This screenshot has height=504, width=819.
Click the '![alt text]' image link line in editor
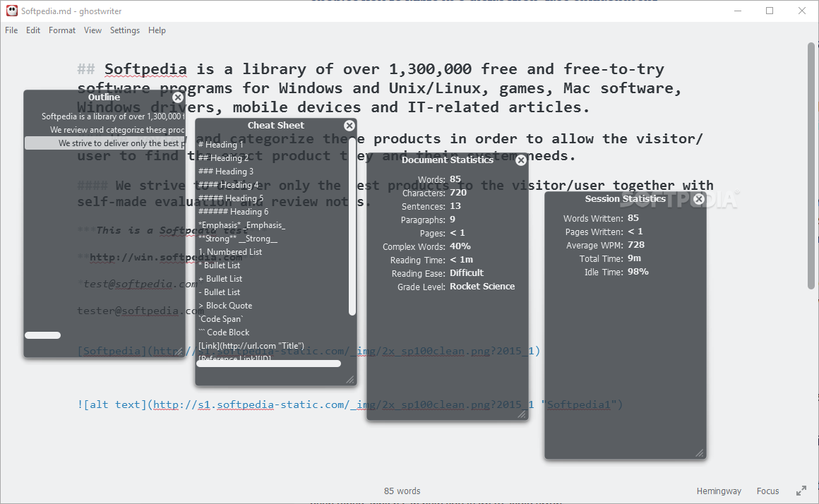(350, 404)
